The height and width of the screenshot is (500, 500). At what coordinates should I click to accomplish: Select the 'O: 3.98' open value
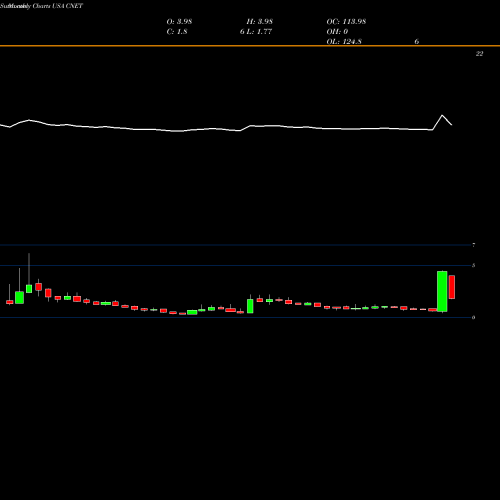[x=179, y=22]
